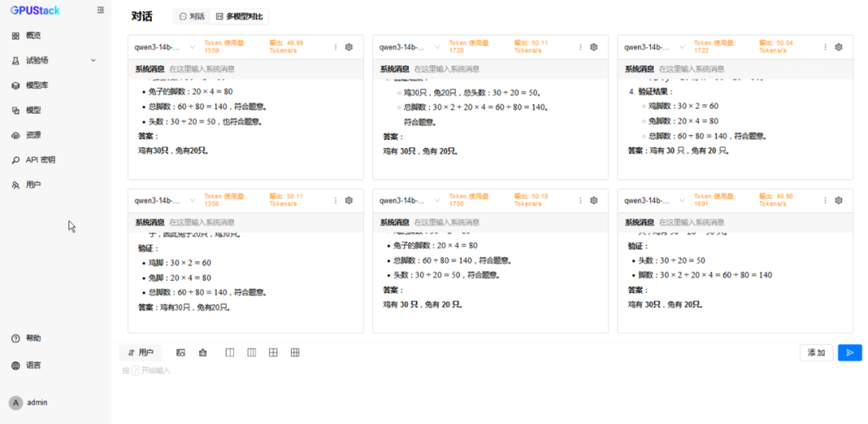Open parameter settings gear in 1559-token panel
868x424 pixels.
click(349, 47)
